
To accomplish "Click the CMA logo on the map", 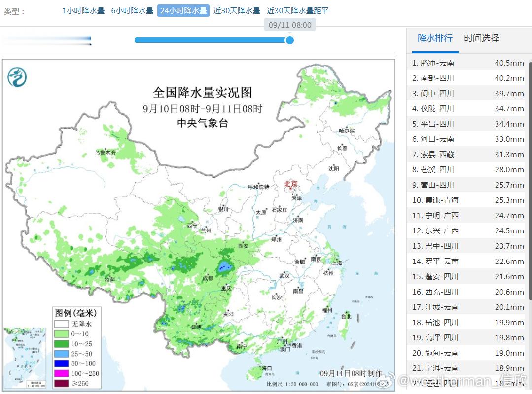I will (x=17, y=77).
